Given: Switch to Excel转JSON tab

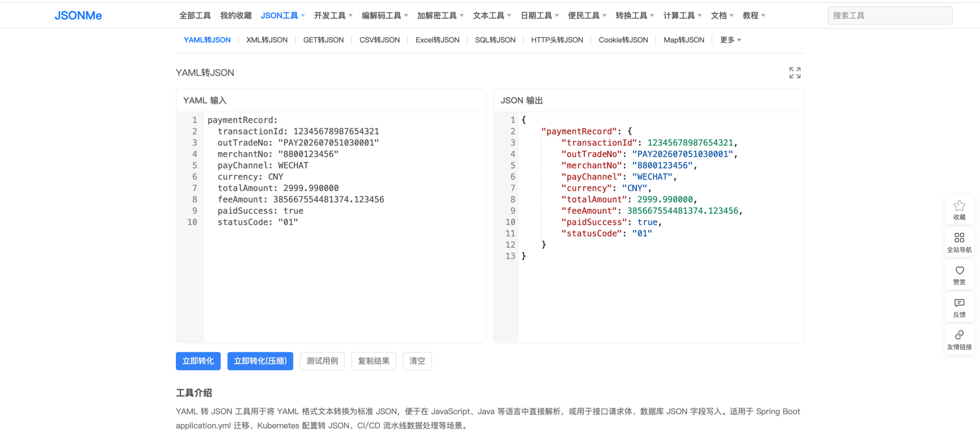Looking at the screenshot, I should tap(437, 40).
